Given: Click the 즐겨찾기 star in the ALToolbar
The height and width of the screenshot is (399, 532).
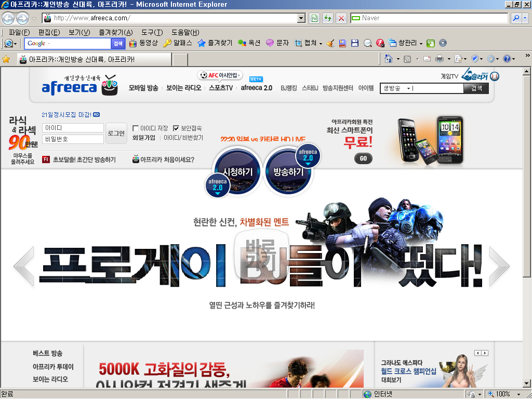Looking at the screenshot, I should 202,43.
